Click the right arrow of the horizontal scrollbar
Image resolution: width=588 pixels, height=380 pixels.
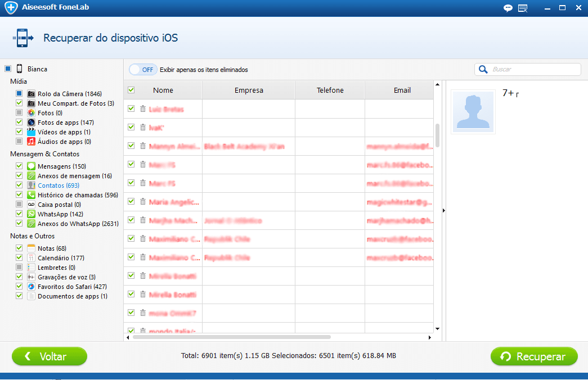(430, 337)
